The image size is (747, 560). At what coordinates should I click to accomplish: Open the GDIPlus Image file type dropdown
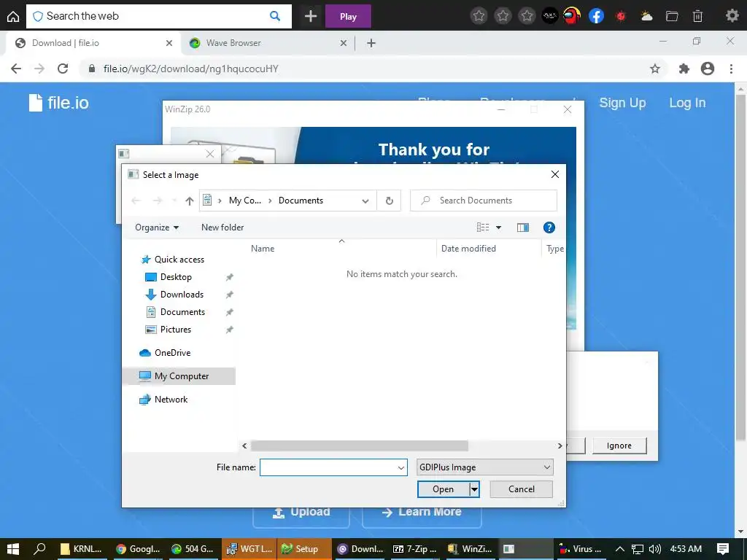[484, 467]
